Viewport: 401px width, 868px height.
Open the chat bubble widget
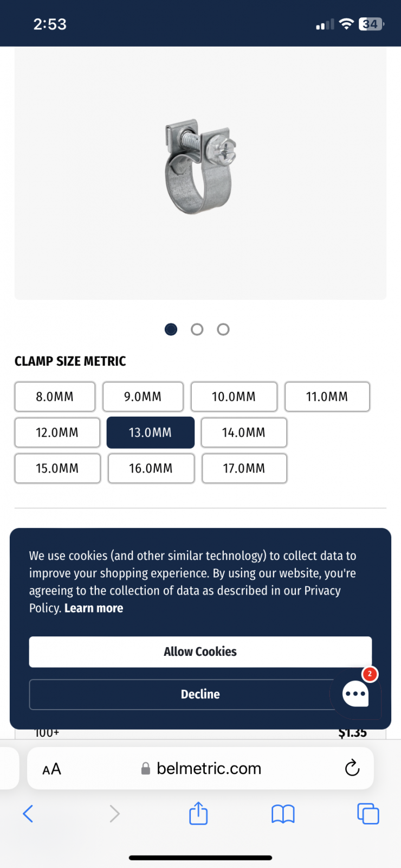(x=355, y=694)
